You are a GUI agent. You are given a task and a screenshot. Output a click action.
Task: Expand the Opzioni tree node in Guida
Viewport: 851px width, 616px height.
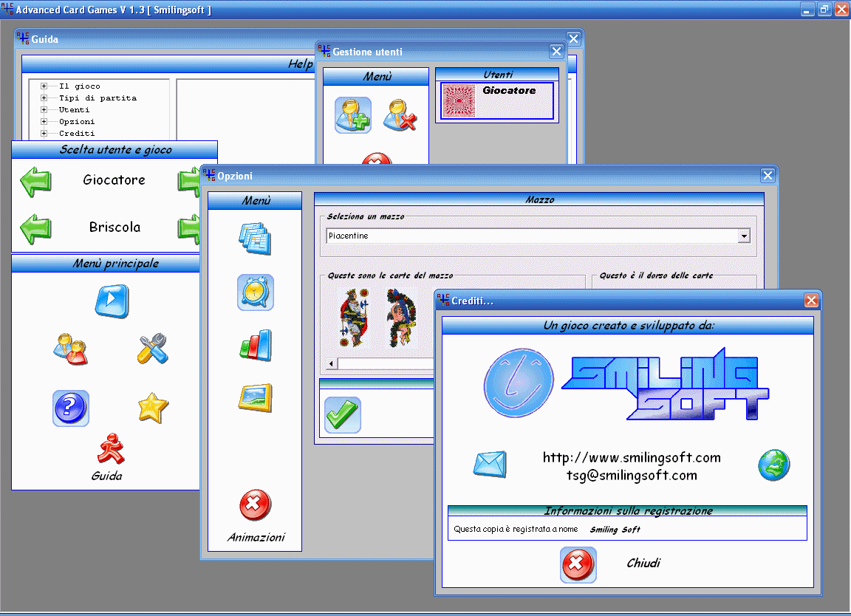click(x=44, y=122)
